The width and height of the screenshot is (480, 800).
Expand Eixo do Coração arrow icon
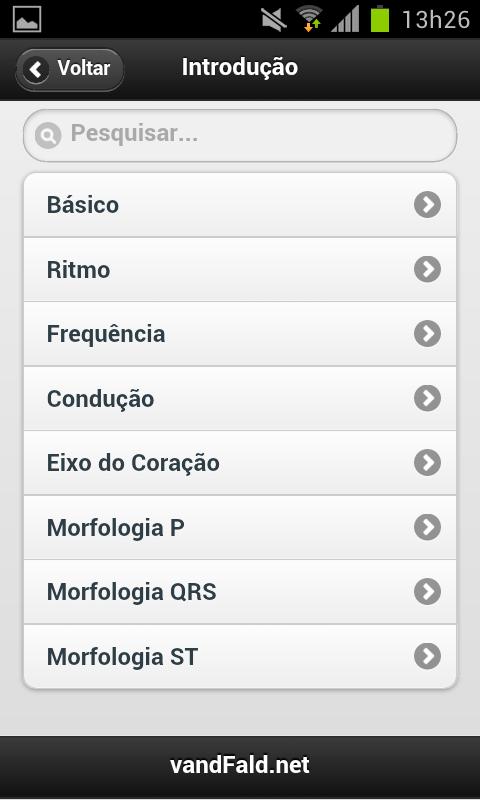(427, 463)
